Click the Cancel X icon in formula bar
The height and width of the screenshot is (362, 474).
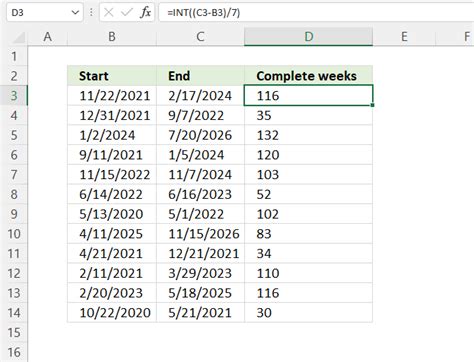tap(108, 13)
